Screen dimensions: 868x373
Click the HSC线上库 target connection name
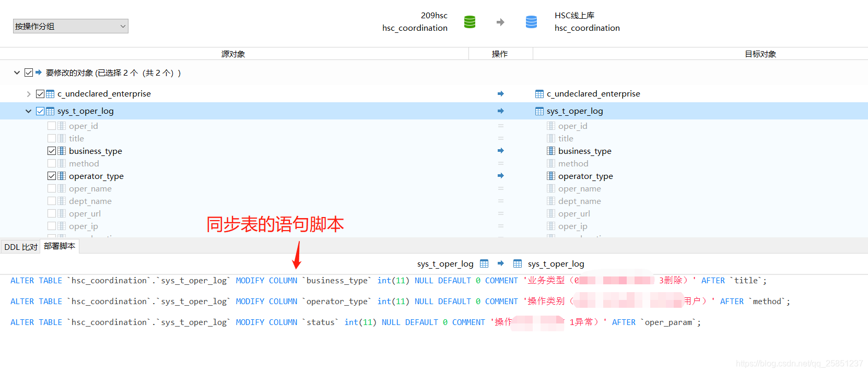[574, 16]
